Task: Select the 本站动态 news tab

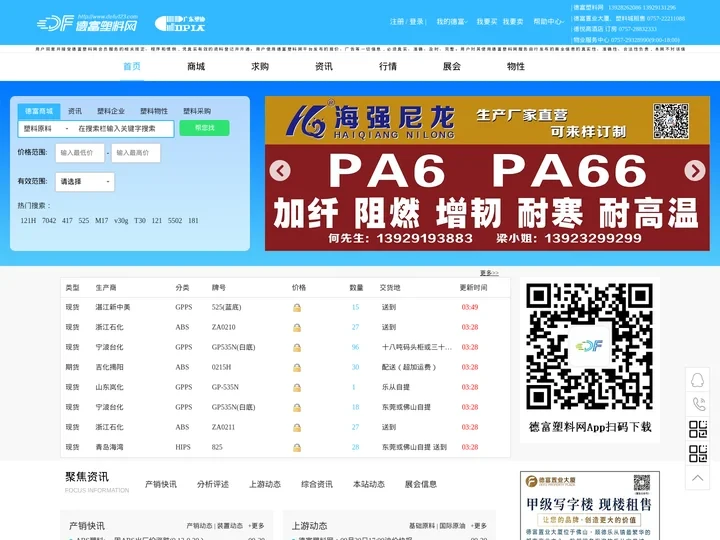Action: pyautogui.click(x=369, y=484)
